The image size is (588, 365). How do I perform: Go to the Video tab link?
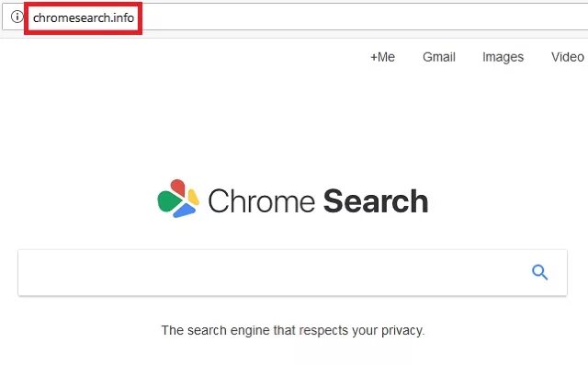568,57
